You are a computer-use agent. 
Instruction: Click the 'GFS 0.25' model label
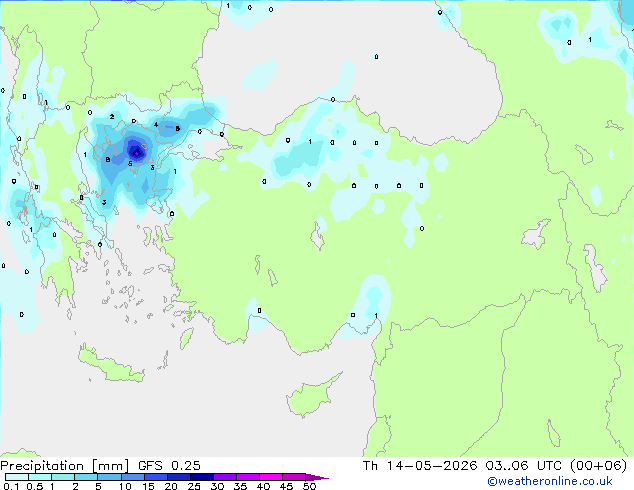pos(169,466)
